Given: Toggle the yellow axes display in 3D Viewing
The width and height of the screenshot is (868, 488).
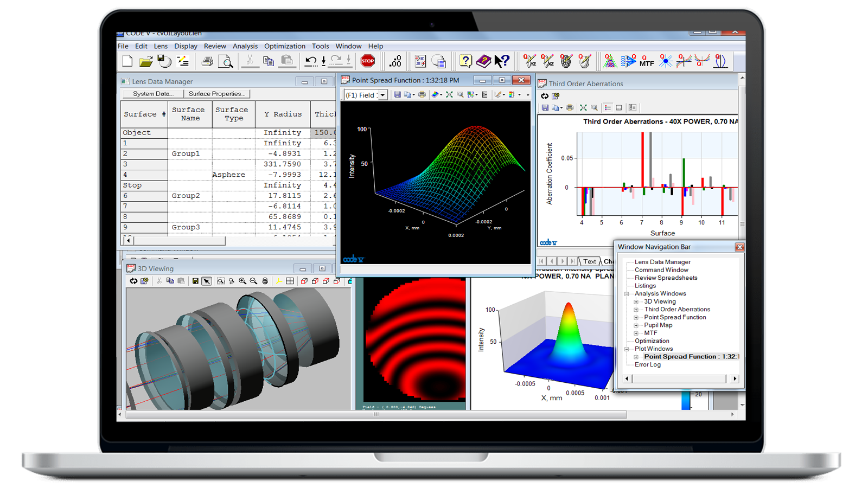Looking at the screenshot, I should (x=278, y=281).
